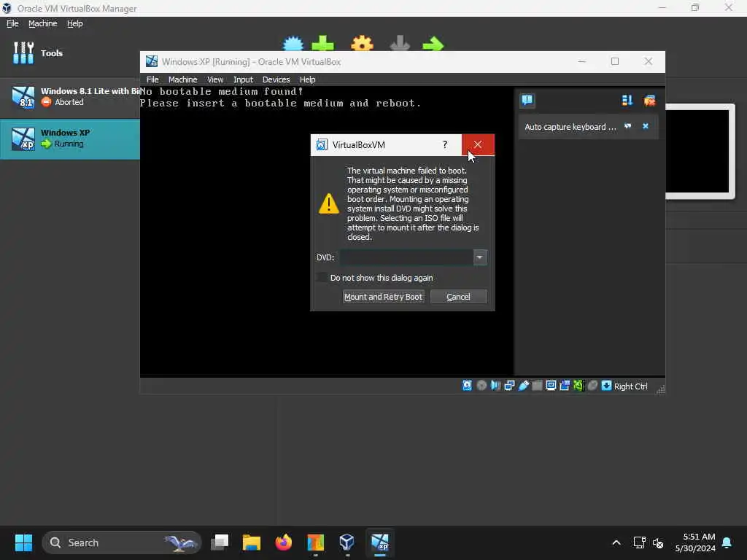Screen dimensions: 747x560
Task: Open Machine menu in VirtualBox Manager
Action: (42, 23)
